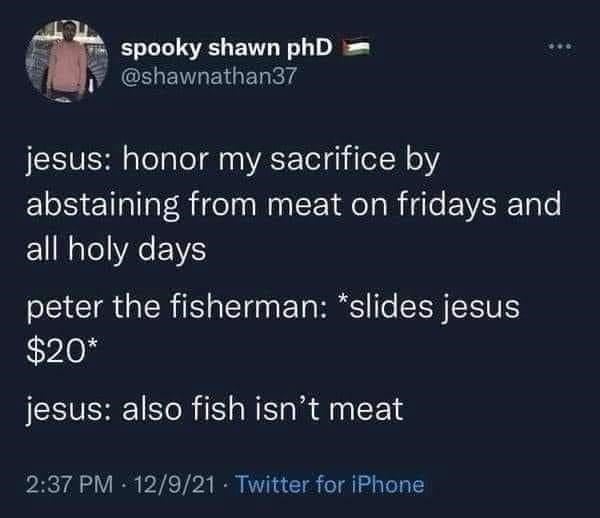Click the 2:37 PM timestamp
The image size is (600, 518).
pos(70,485)
